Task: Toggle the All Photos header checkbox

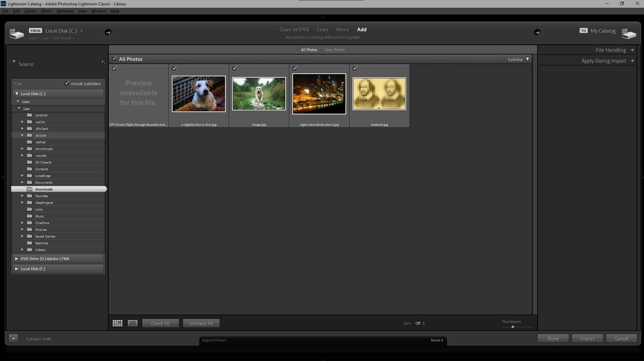Action: click(x=114, y=59)
